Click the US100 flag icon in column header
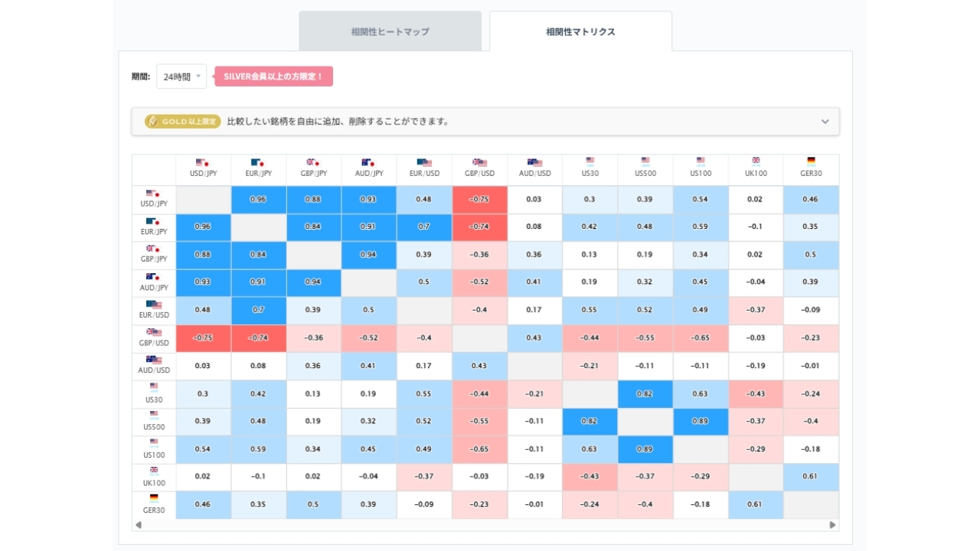This screenshot has width=980, height=551. (x=701, y=161)
